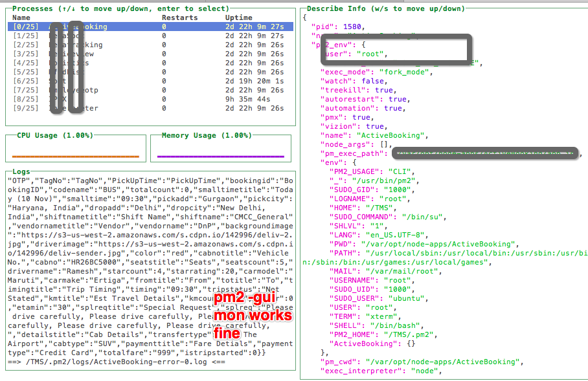588x381 pixels.
Task: Click the "autorestart": true line
Action: point(365,99)
